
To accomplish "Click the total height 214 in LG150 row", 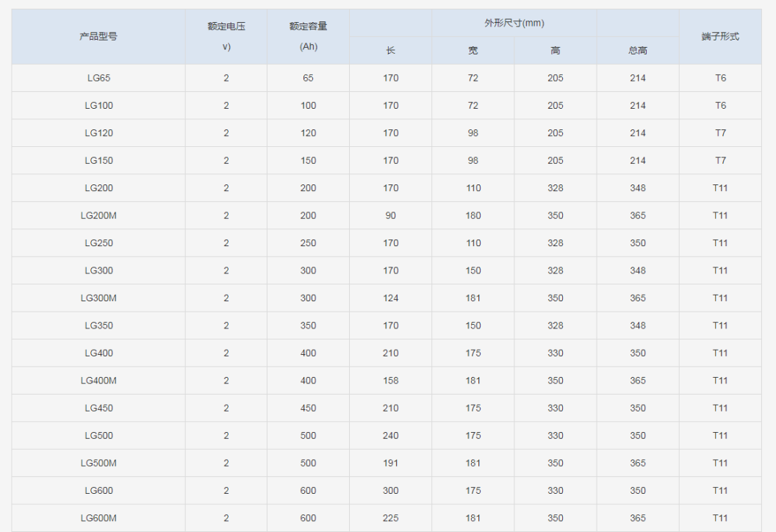I will [x=638, y=160].
